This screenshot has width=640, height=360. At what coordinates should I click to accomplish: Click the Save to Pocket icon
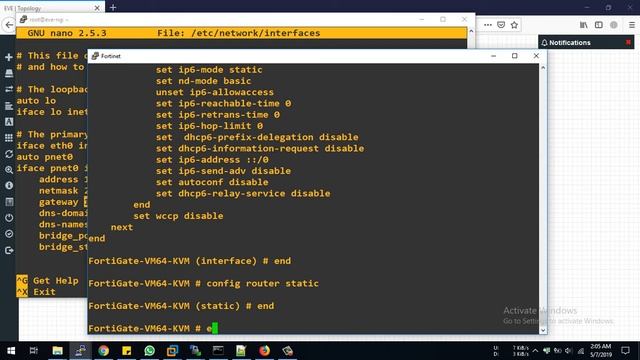[x=501, y=25]
